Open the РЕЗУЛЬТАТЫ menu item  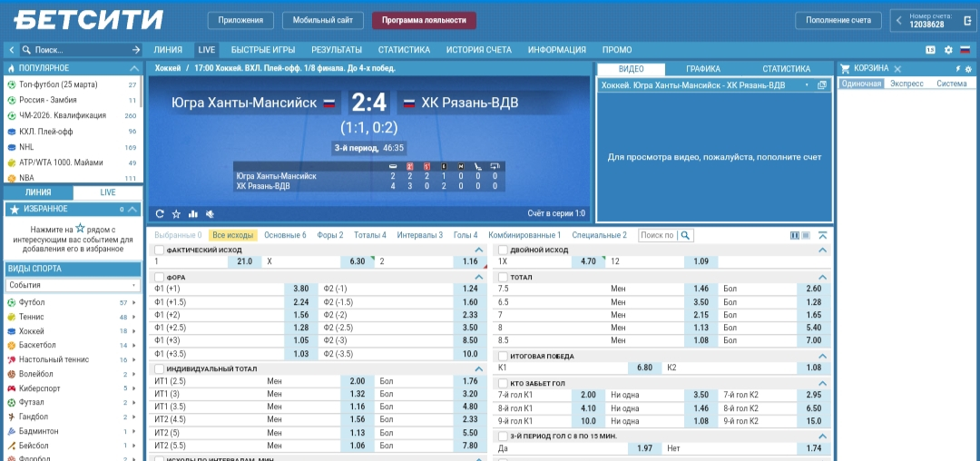point(336,50)
